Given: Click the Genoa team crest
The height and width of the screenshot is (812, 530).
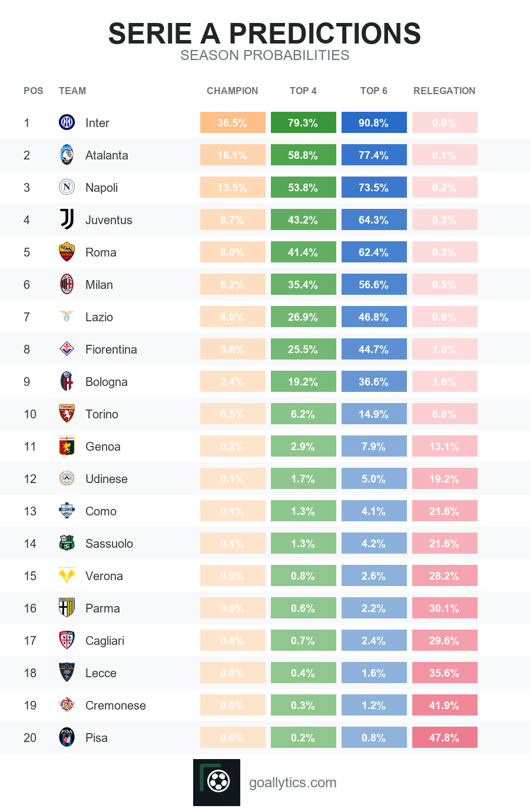Looking at the screenshot, I should 67,446.
